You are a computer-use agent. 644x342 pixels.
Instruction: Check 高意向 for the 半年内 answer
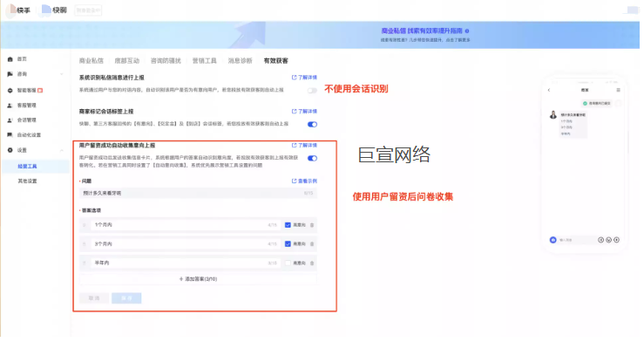pos(288,263)
